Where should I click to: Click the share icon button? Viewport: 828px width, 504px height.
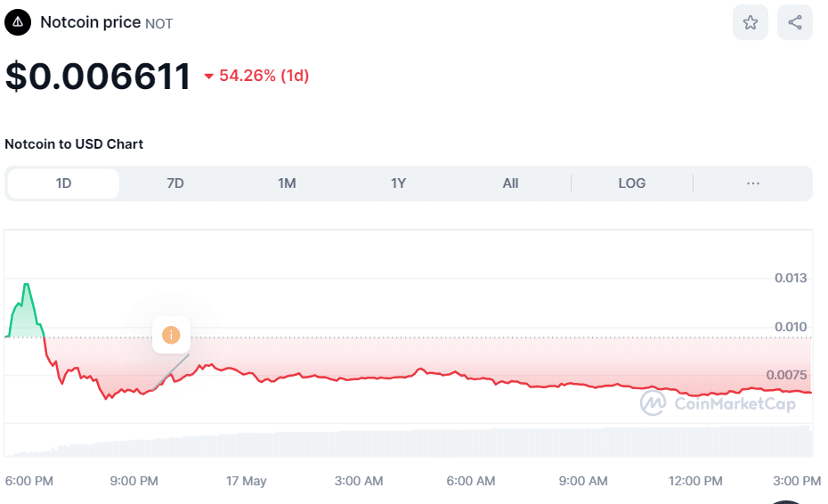[795, 22]
